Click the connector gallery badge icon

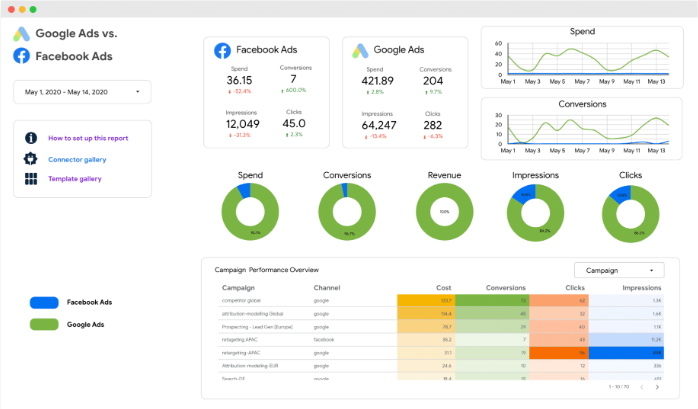tap(30, 158)
